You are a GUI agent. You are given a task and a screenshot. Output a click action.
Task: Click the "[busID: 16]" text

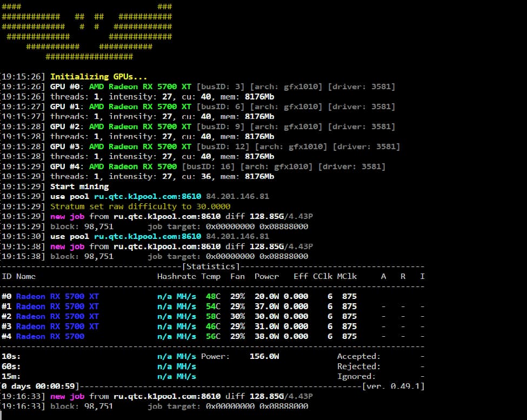tap(209, 166)
